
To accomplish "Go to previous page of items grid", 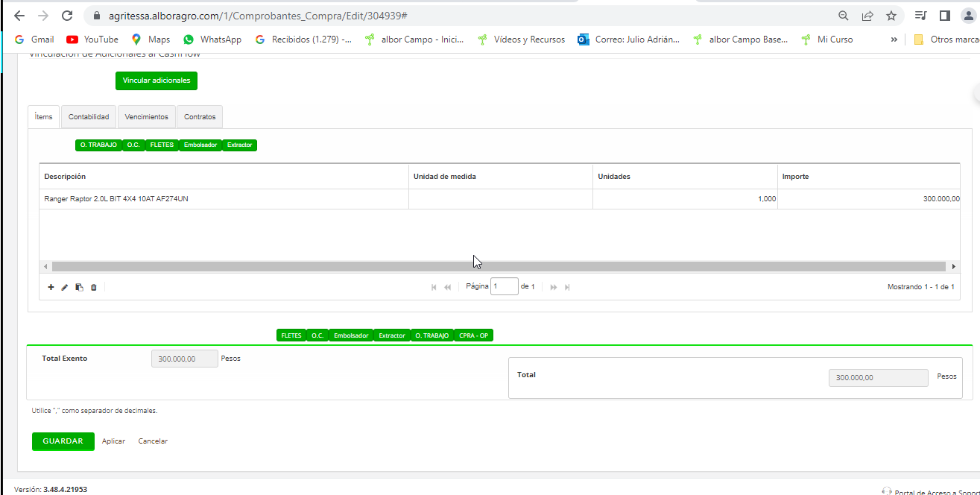I will [447, 287].
